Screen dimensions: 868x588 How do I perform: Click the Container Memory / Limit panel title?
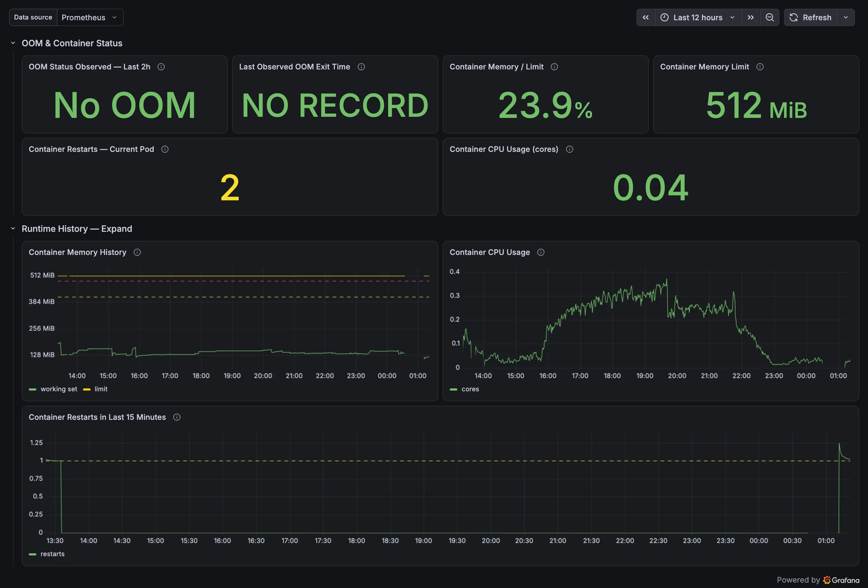pos(496,67)
